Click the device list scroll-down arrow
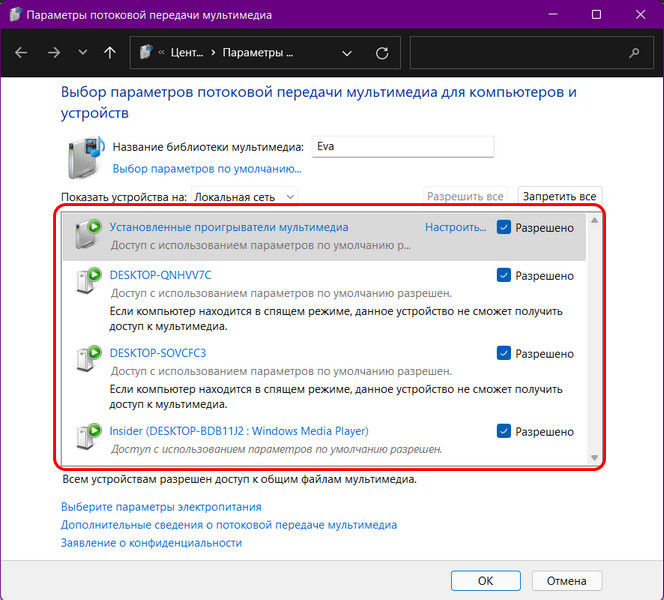Screen dimensions: 664x600 click(x=595, y=458)
